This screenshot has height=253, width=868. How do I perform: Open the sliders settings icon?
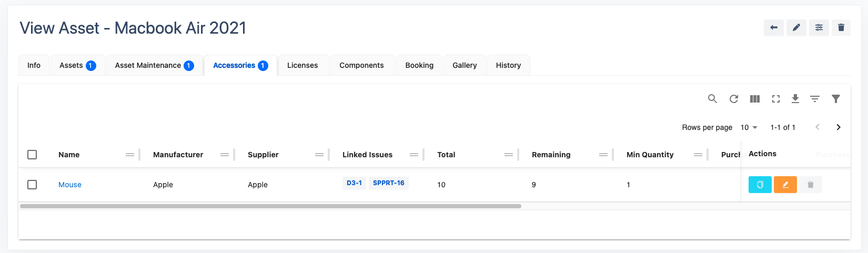pos(819,28)
